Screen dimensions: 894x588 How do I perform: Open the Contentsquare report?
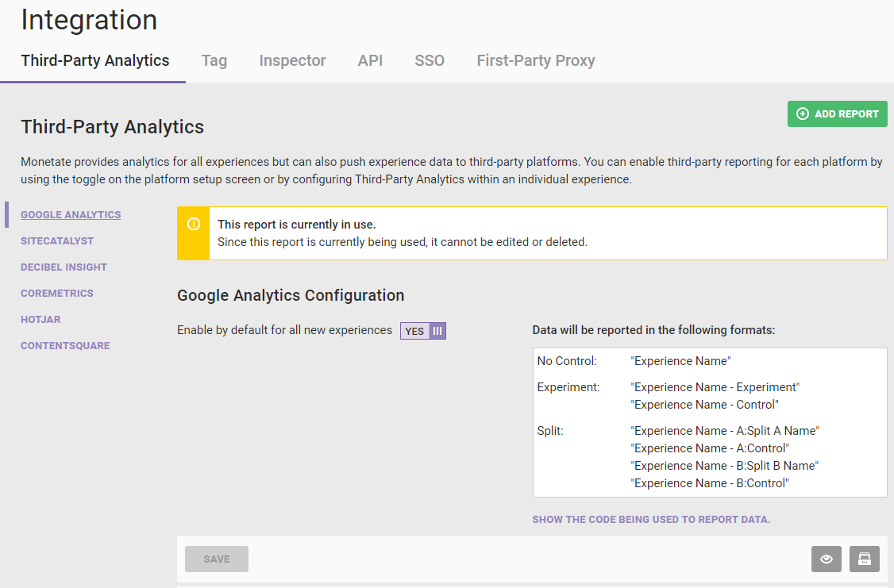[x=65, y=346]
